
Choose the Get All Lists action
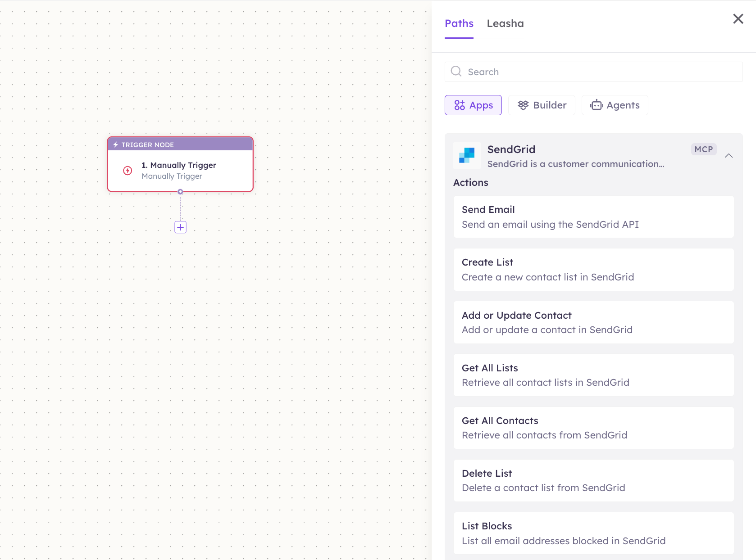(x=593, y=375)
